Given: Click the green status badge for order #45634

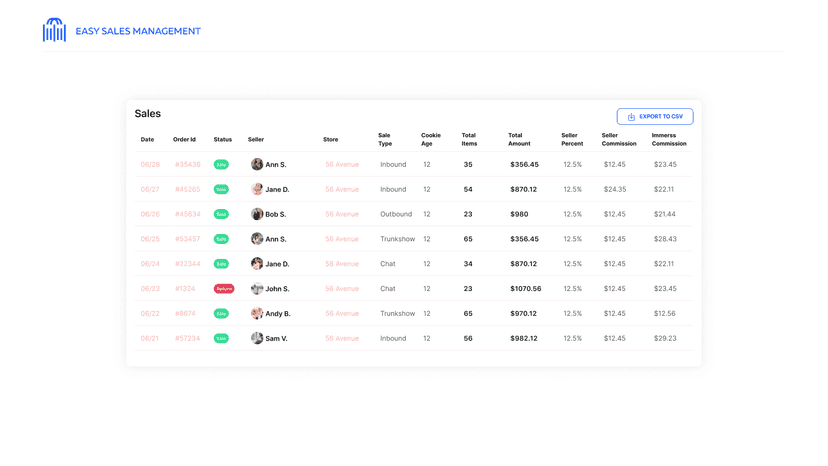Looking at the screenshot, I should [221, 214].
